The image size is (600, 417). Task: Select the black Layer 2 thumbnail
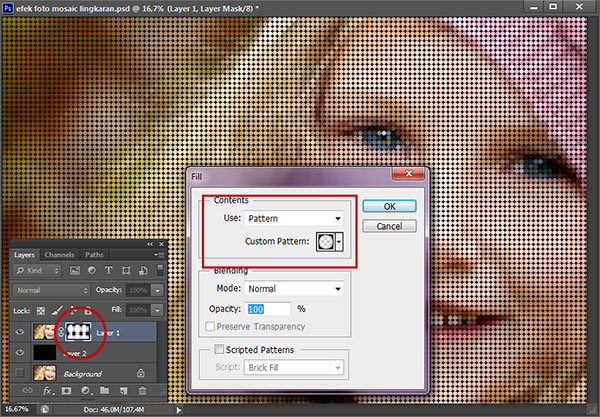(x=44, y=352)
